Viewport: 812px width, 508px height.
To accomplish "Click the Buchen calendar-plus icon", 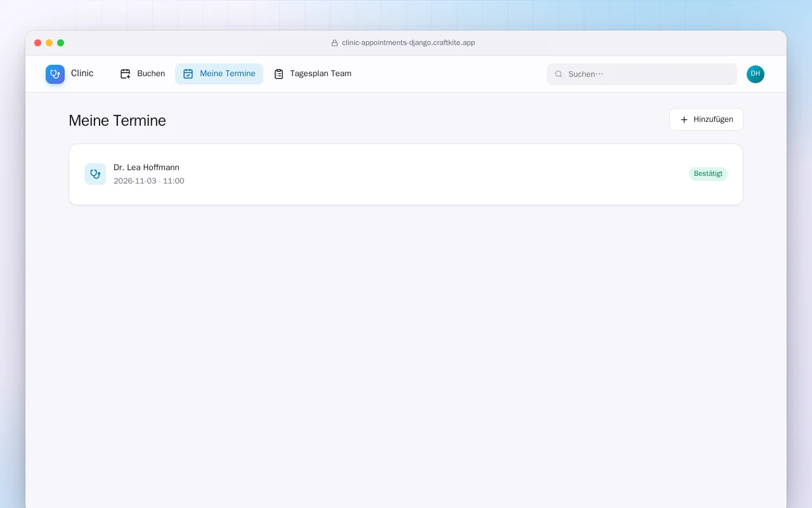I will (x=126, y=74).
